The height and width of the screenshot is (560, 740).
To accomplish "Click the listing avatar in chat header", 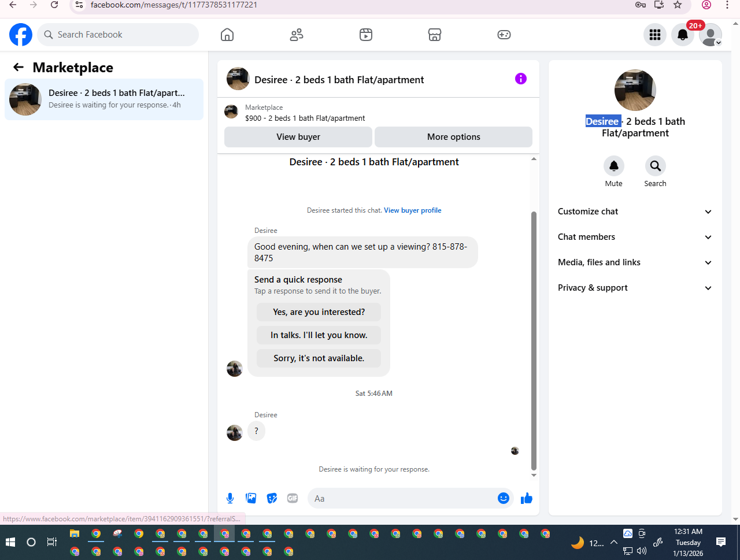I will pyautogui.click(x=238, y=79).
